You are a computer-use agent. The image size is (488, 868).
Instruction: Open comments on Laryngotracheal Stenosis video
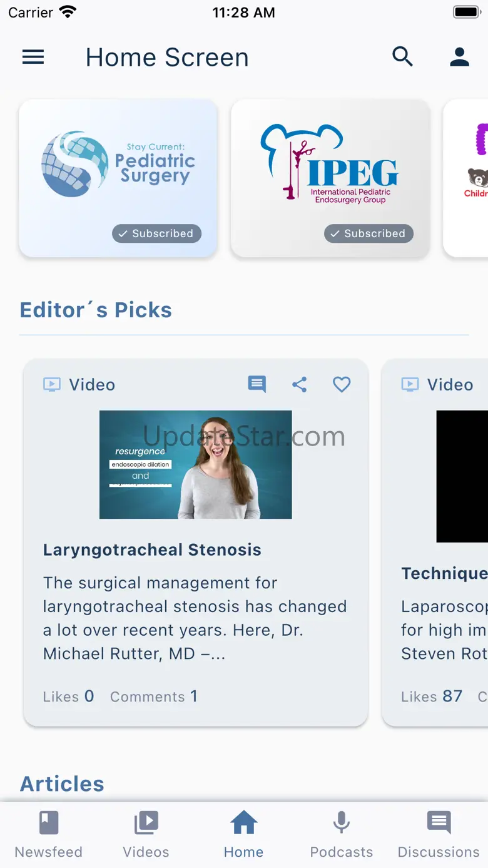(257, 384)
